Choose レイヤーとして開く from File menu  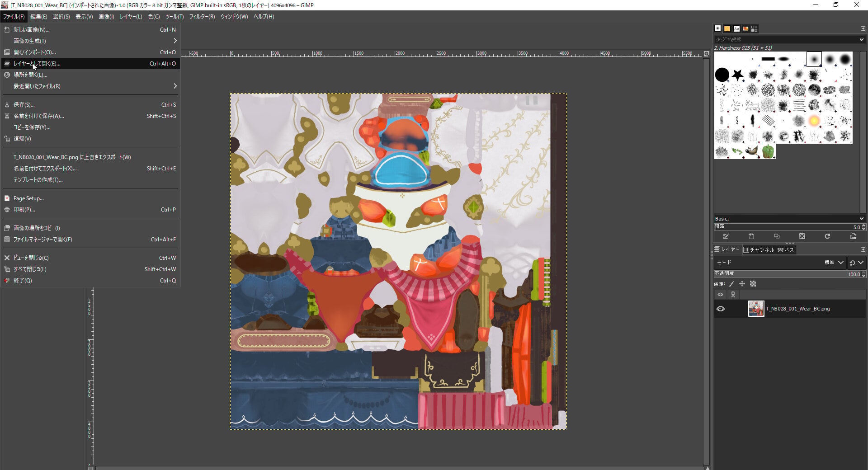(x=90, y=63)
